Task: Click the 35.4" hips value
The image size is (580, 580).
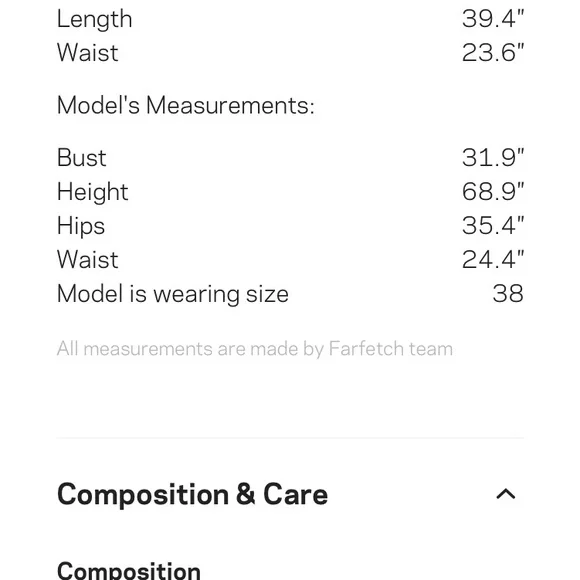Action: pos(493,226)
